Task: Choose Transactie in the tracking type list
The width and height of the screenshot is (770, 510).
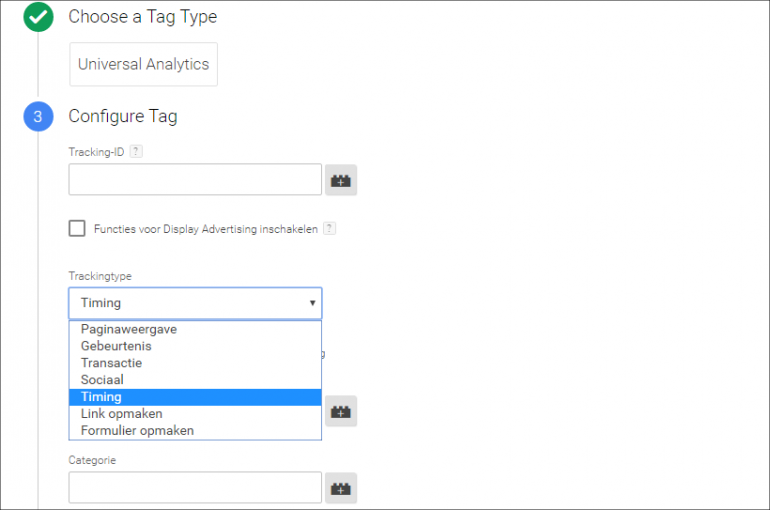Action: coord(195,363)
